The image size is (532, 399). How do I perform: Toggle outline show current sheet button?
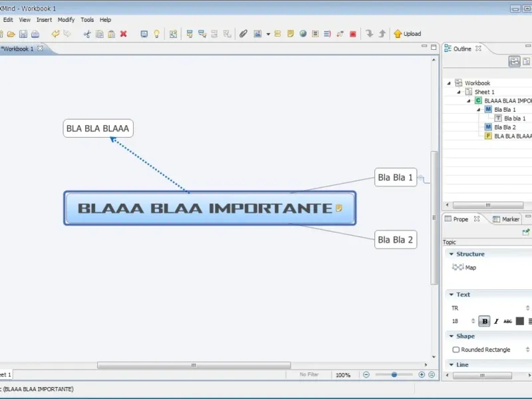pyautogui.click(x=526, y=61)
